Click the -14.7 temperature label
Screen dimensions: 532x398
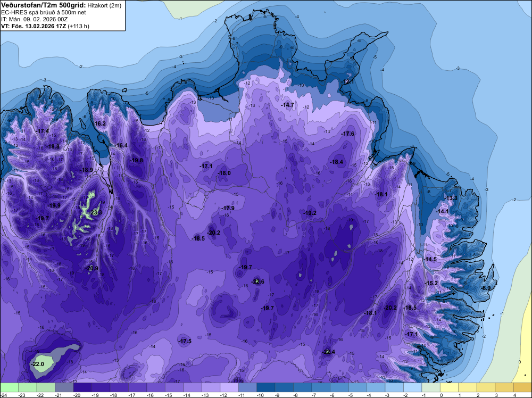click(x=288, y=105)
